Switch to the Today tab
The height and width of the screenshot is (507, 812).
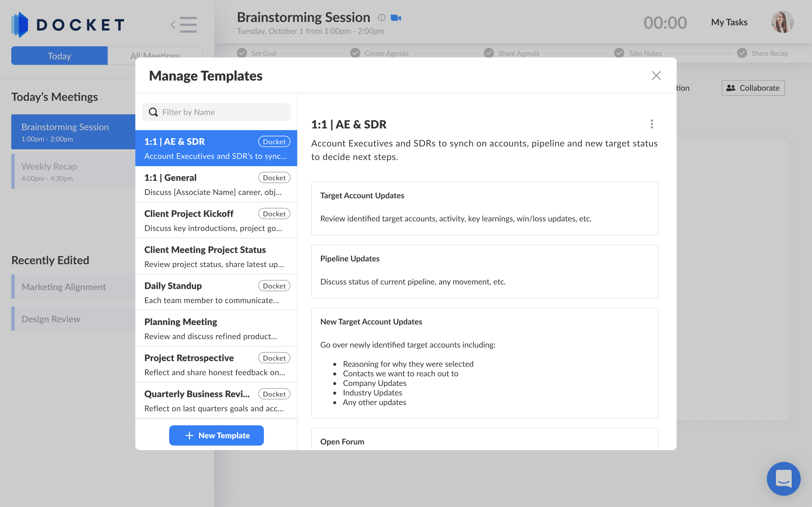point(59,56)
